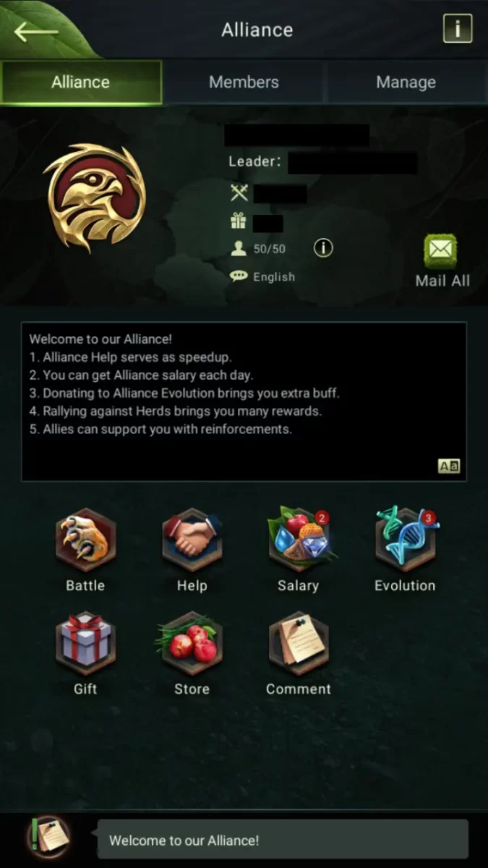Click the Mail All envelope icon
This screenshot has width=488, height=868.
(440, 252)
